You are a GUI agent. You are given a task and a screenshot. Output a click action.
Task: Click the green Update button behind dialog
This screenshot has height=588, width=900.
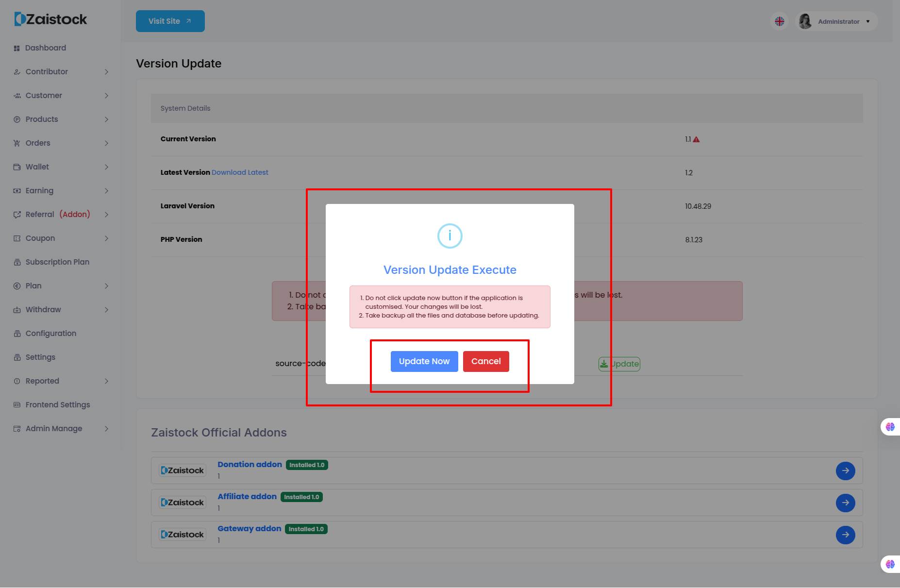coord(619,364)
